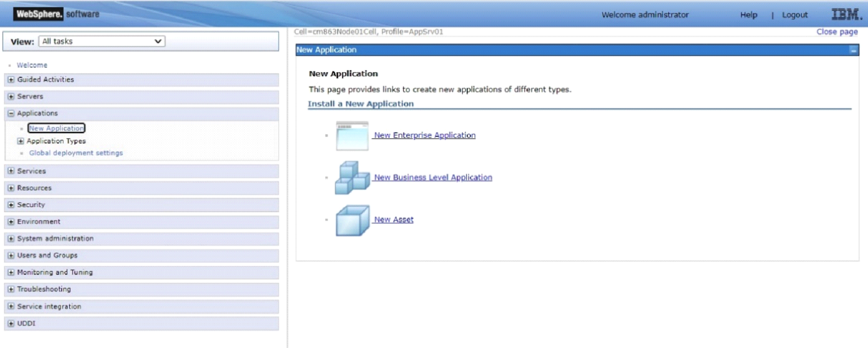Expand the Users and Groups section
The width and height of the screenshot is (868, 348).
click(11, 255)
